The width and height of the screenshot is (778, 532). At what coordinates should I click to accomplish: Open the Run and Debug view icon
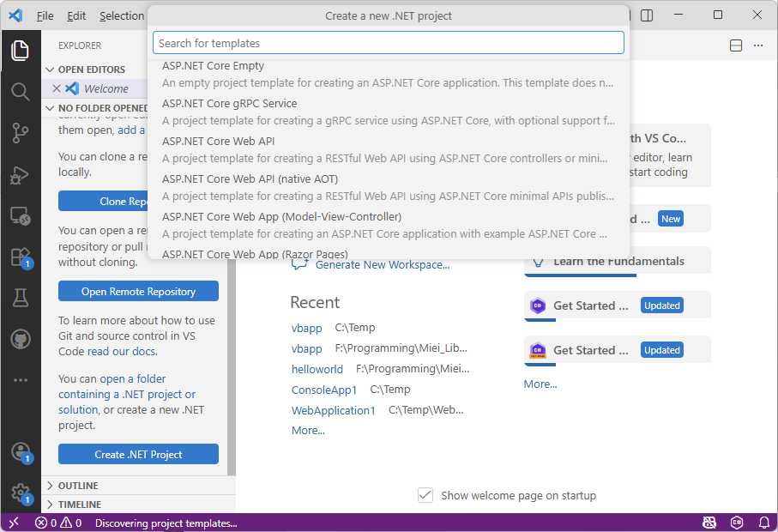coord(21,175)
